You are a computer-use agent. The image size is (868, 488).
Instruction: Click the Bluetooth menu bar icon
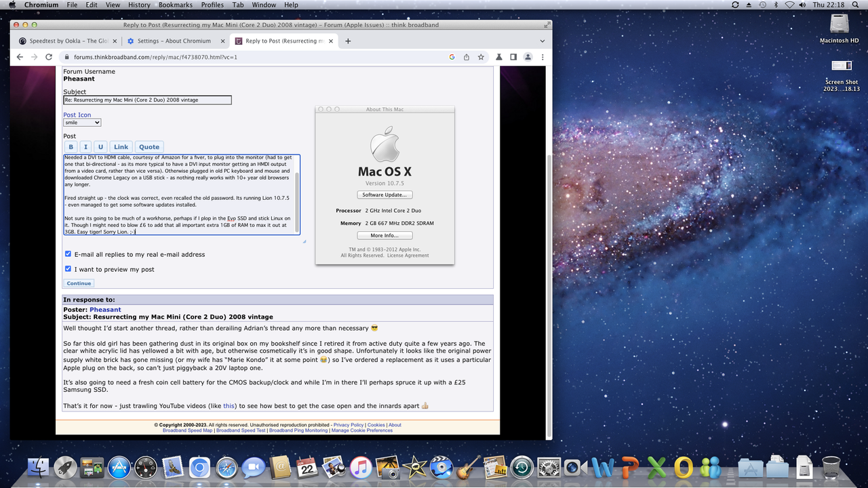point(776,5)
